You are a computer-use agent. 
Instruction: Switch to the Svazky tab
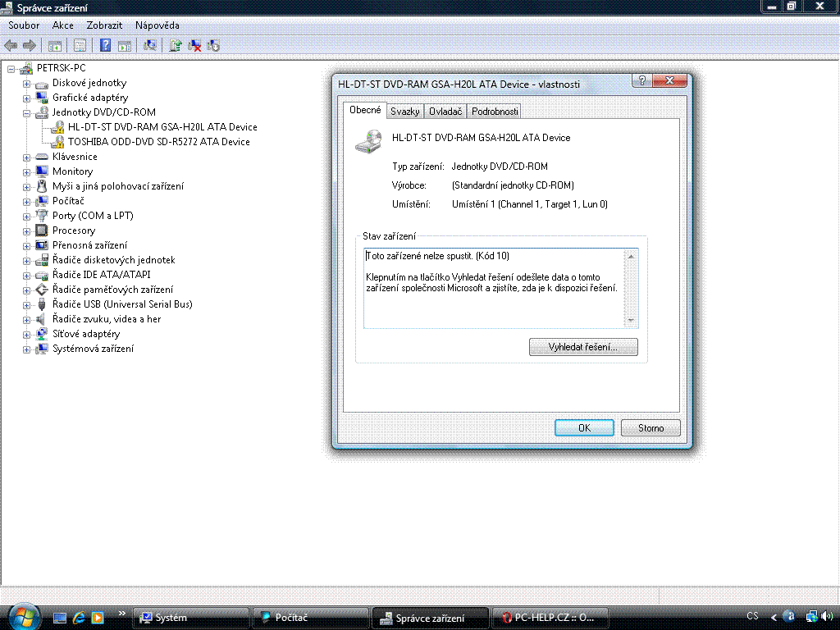coord(404,112)
